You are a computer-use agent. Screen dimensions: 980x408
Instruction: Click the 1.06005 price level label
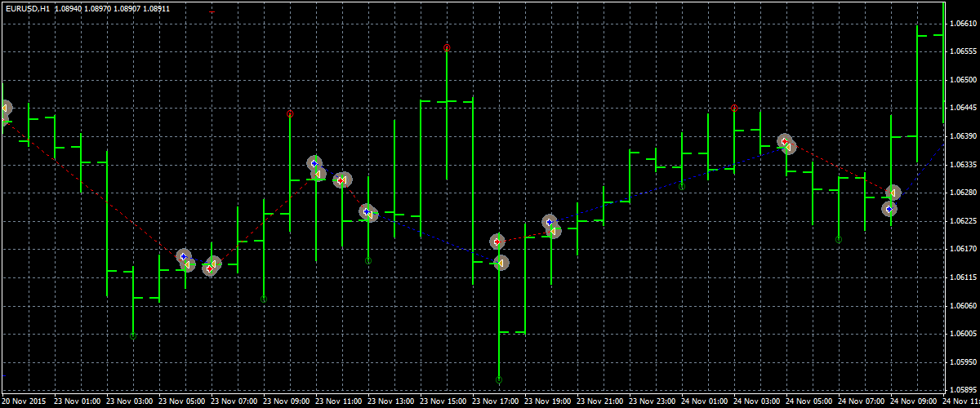pos(964,334)
